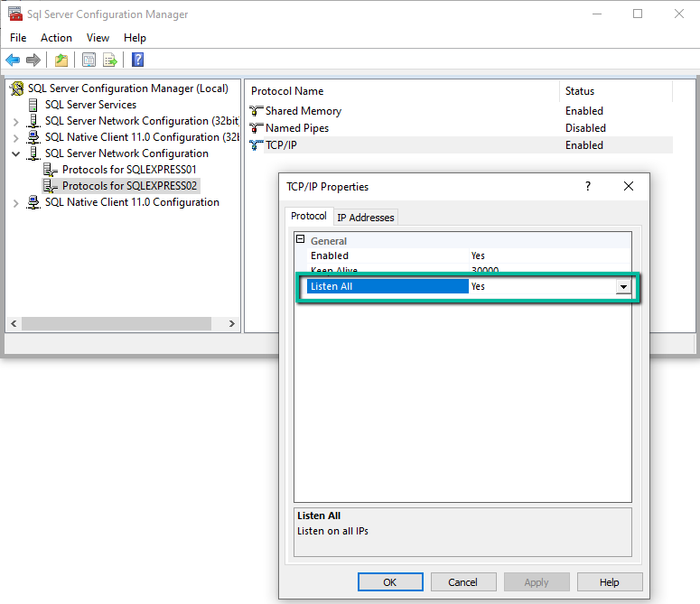The height and width of the screenshot is (604, 700).
Task: Click the Cancel button
Action: pyautogui.click(x=462, y=582)
